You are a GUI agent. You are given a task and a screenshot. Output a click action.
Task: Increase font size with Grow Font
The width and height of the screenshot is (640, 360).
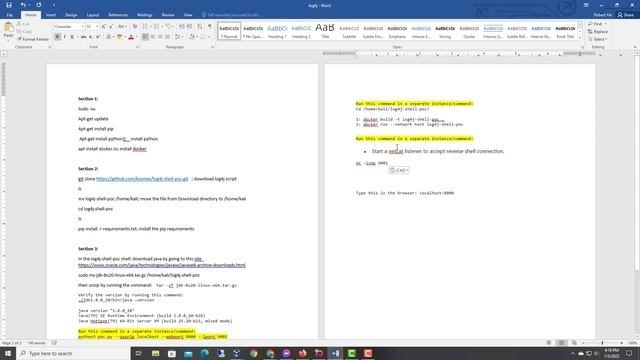tap(104, 27)
